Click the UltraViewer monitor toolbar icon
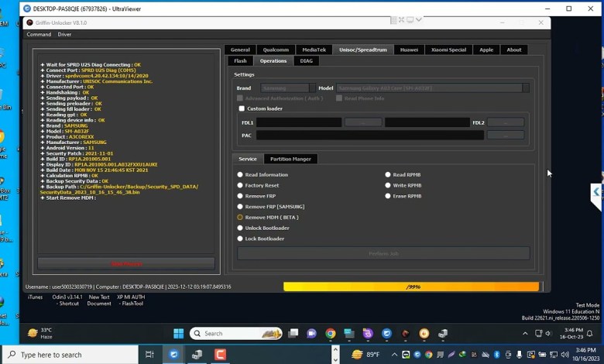 pyautogui.click(x=410, y=19)
